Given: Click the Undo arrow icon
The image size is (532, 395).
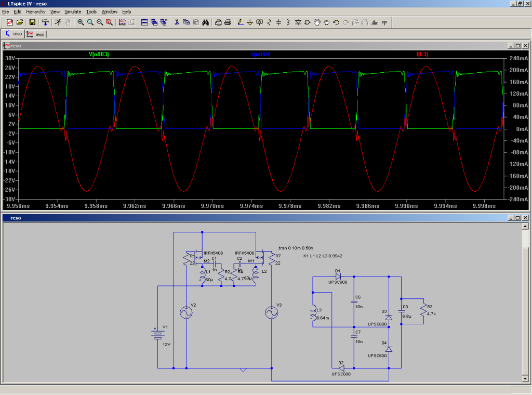Looking at the screenshot, I should 336,22.
